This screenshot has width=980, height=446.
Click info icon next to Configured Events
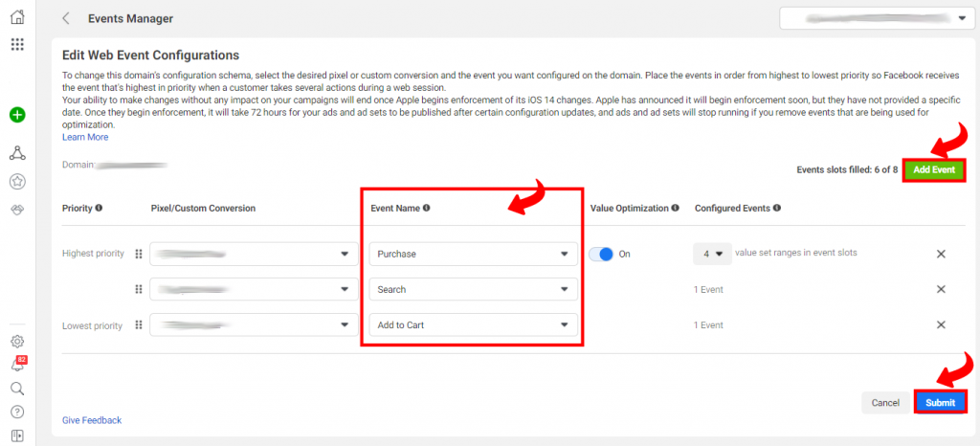(x=776, y=208)
